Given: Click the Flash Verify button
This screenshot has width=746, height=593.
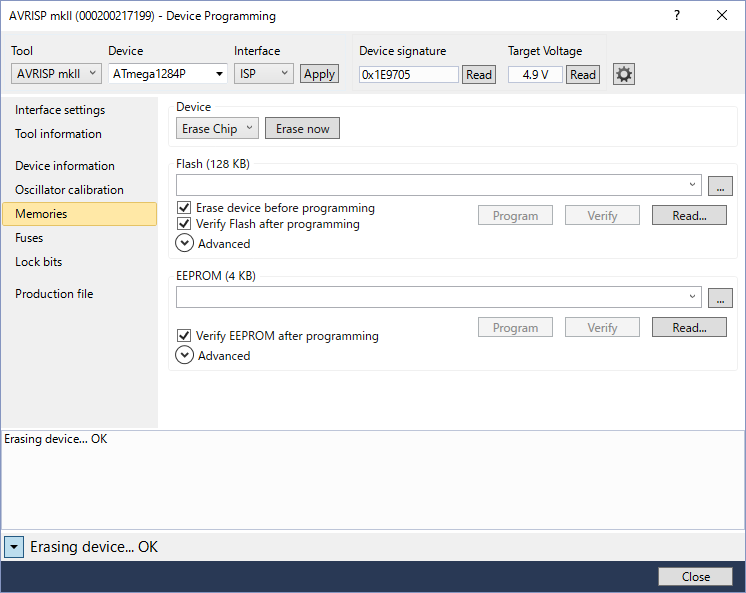Looking at the screenshot, I should tap(602, 216).
